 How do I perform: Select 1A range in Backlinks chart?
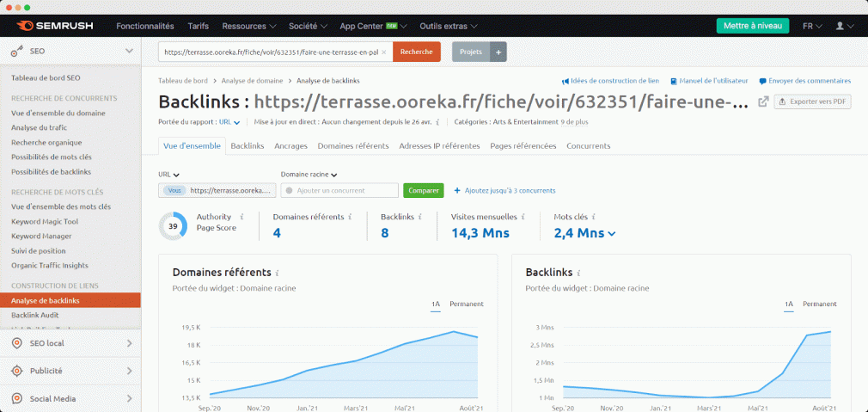tap(789, 304)
